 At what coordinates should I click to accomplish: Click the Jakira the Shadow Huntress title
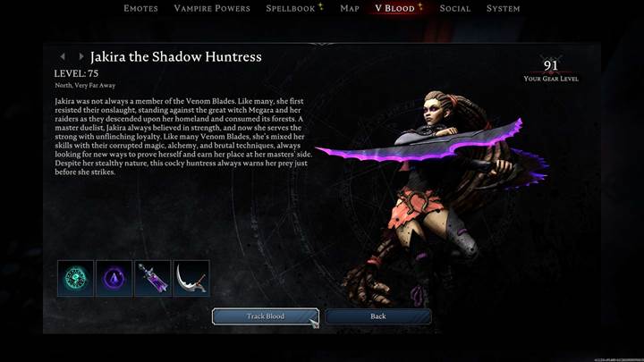(x=176, y=56)
